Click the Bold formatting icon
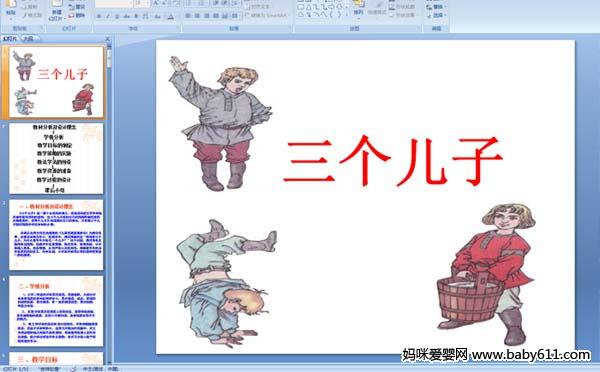The height and width of the screenshot is (372, 600). tap(99, 16)
